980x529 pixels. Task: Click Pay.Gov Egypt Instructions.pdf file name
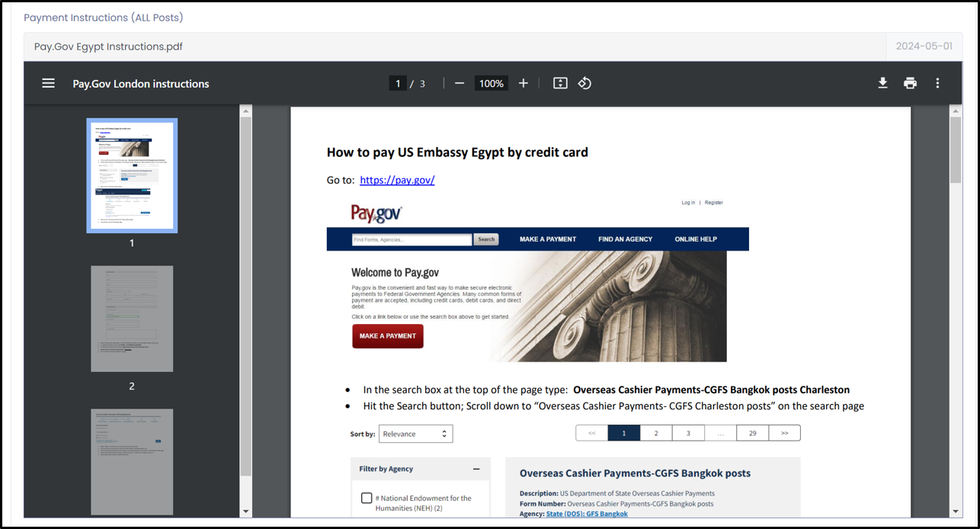(x=108, y=46)
